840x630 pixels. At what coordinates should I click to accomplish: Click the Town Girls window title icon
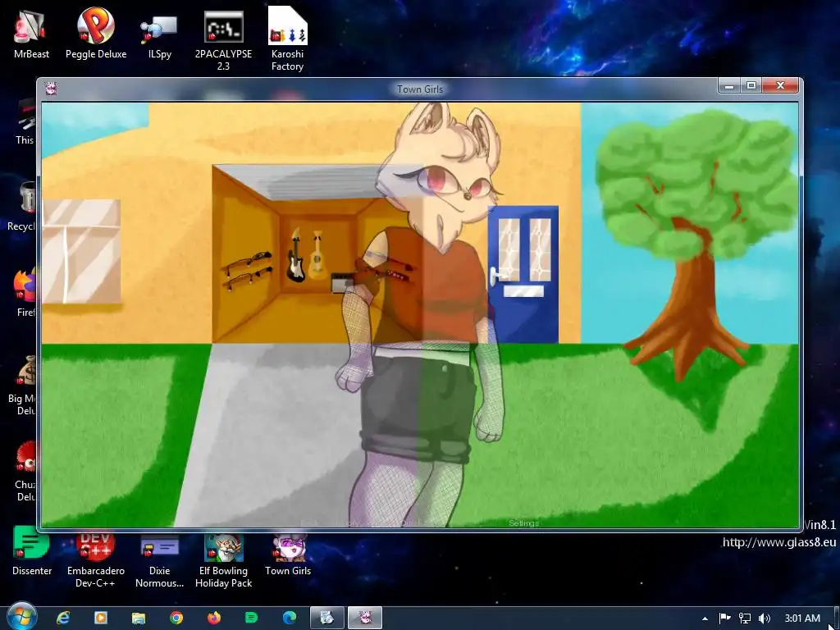click(x=52, y=89)
